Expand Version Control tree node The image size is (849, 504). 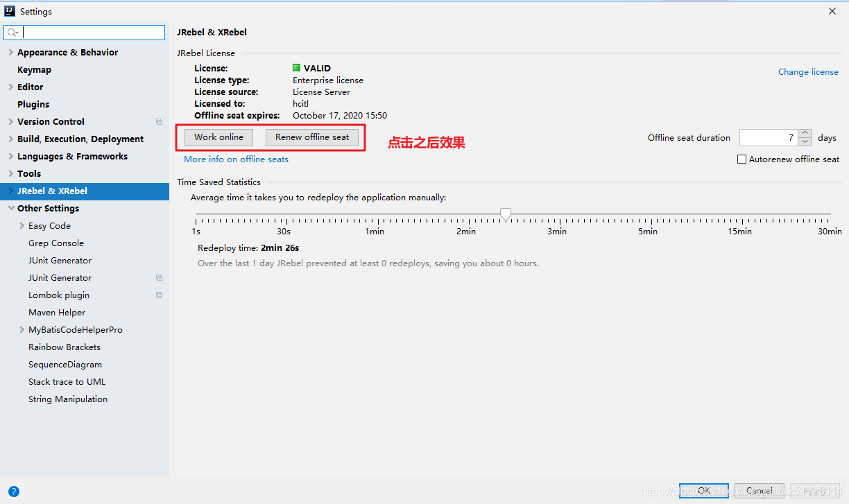click(10, 122)
